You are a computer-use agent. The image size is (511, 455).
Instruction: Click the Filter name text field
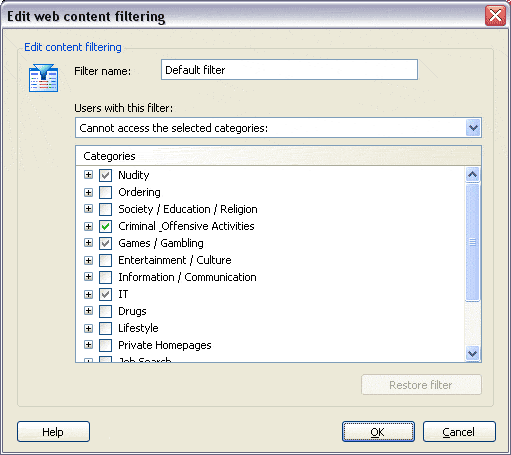(289, 70)
